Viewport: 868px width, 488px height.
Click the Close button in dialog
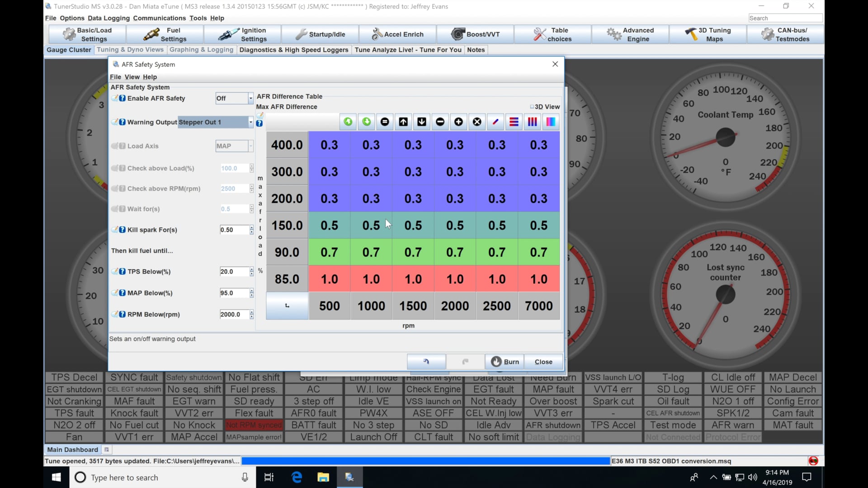click(543, 362)
